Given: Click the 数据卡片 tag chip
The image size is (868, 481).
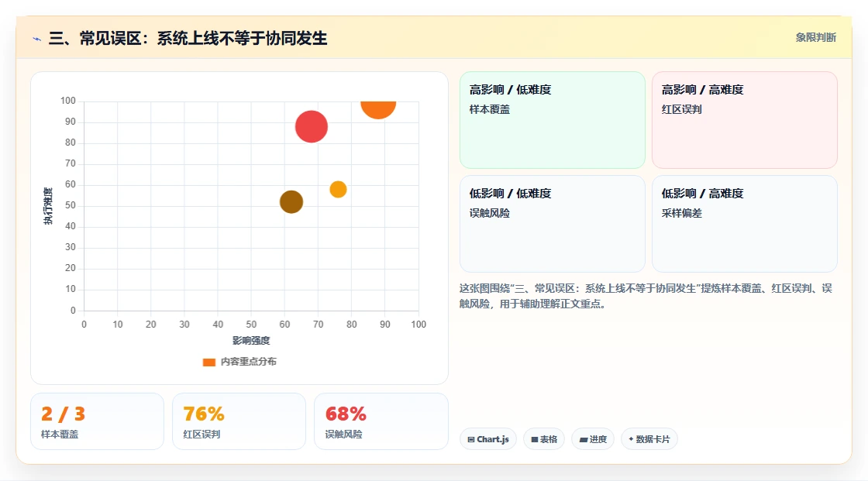Looking at the screenshot, I should pyautogui.click(x=649, y=439).
